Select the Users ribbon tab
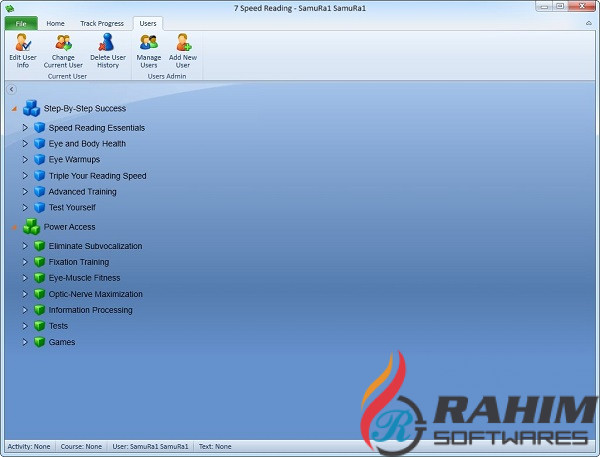Screen dimensions: 600x457 coord(148,23)
